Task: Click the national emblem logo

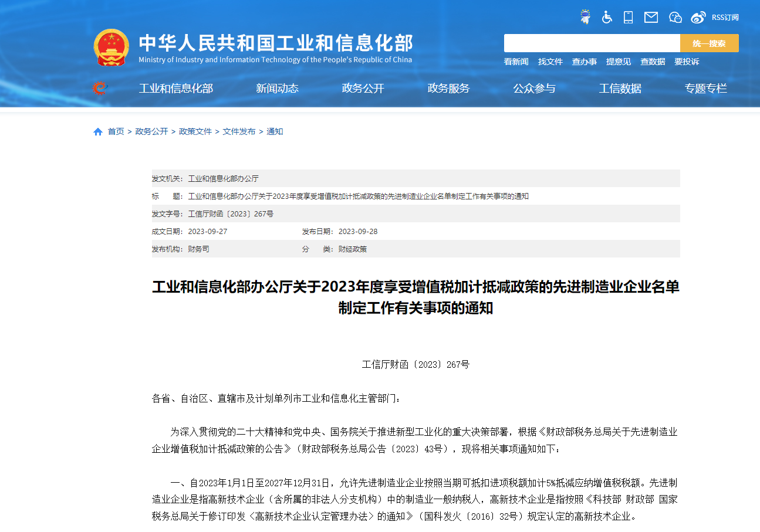Action: tap(112, 47)
